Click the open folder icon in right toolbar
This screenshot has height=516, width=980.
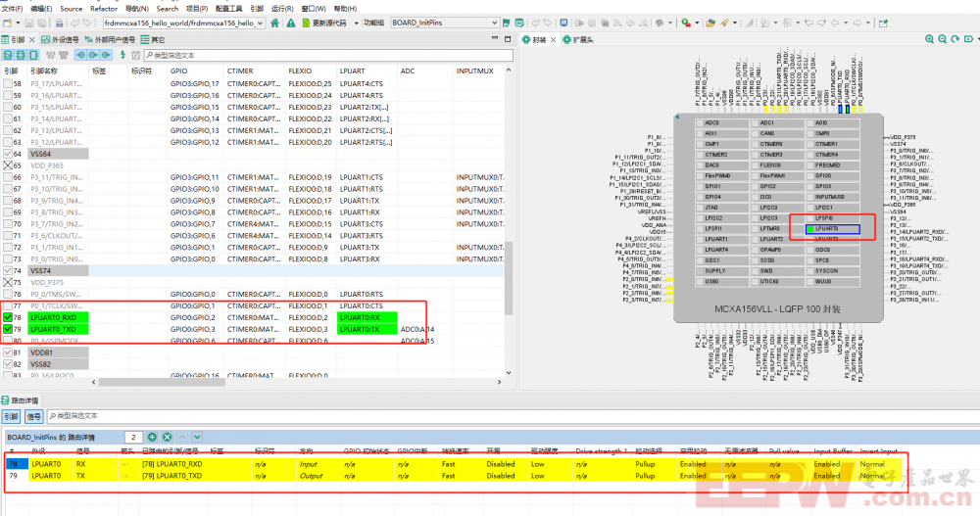click(710, 23)
